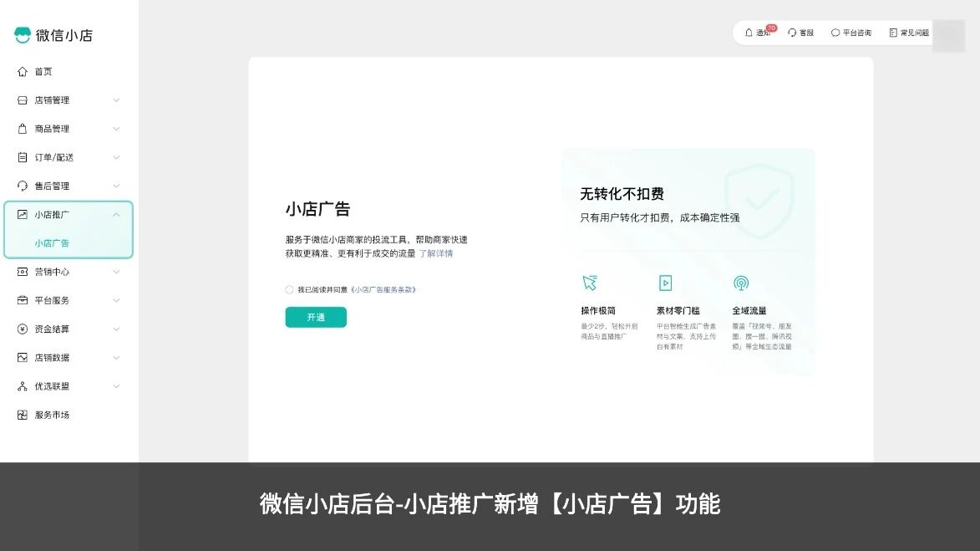Click 常见问题 text in header

click(914, 33)
